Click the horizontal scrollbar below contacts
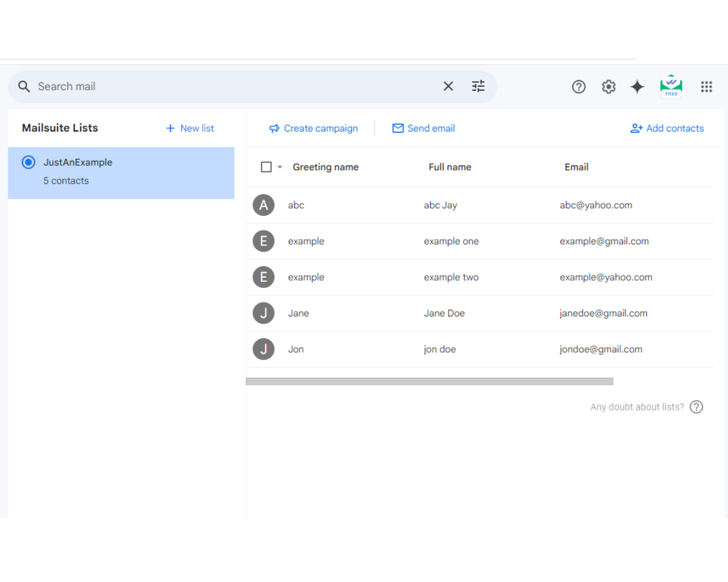The image size is (728, 582). tap(430, 381)
